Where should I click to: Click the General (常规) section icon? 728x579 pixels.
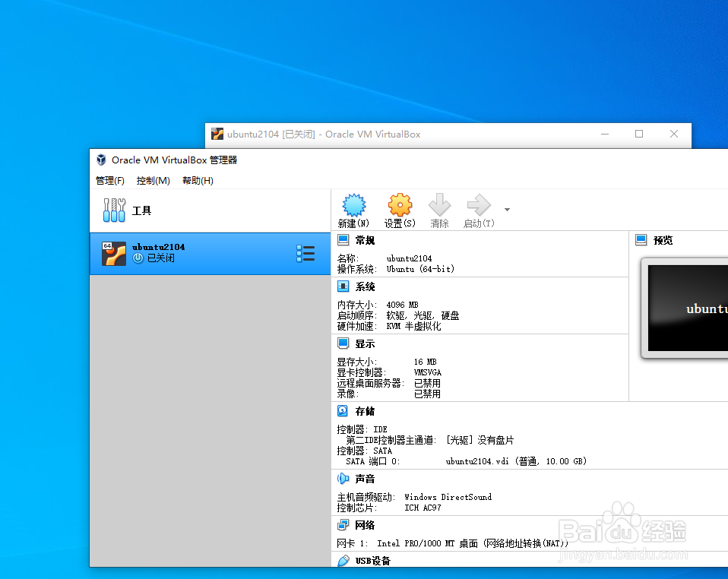(x=343, y=240)
